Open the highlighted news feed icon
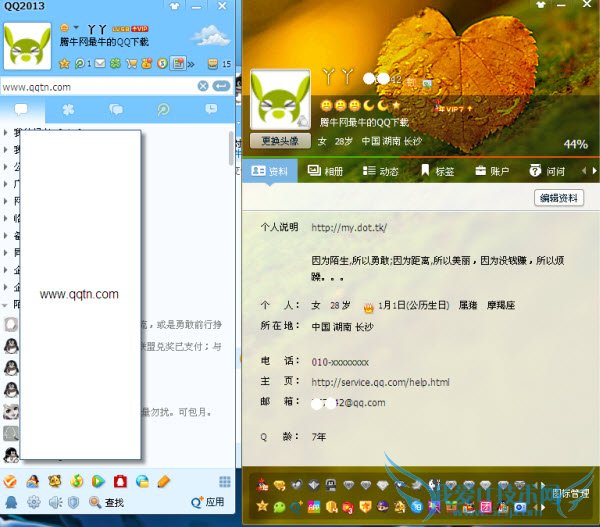This screenshot has width=600, height=527. coord(178,64)
